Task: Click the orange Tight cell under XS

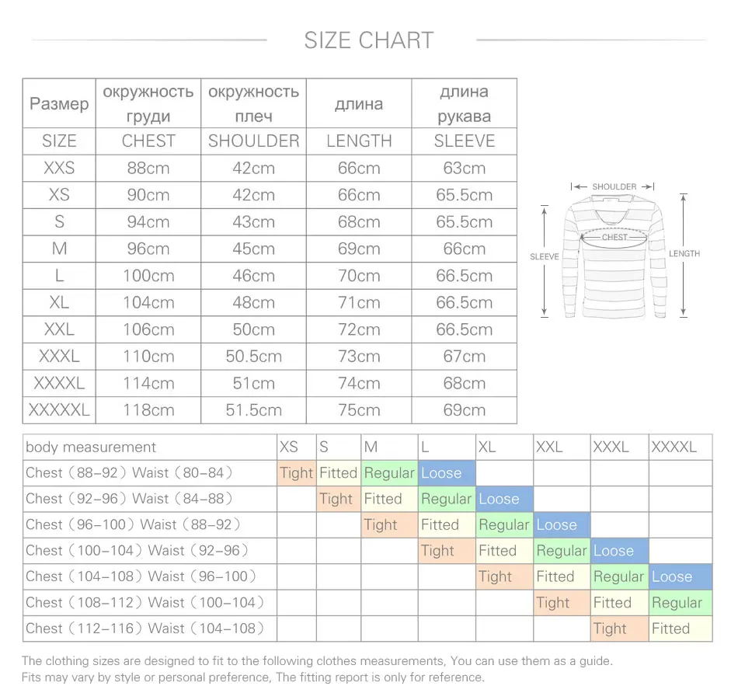Action: click(x=297, y=472)
